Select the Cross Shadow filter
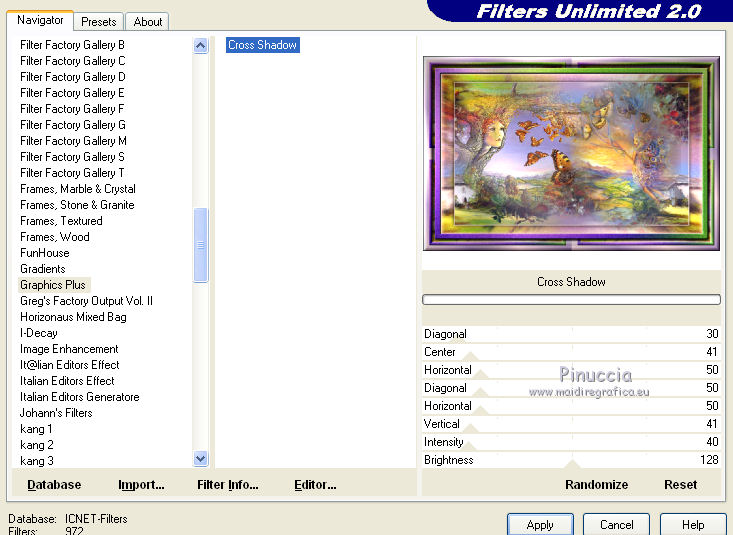 click(x=263, y=45)
